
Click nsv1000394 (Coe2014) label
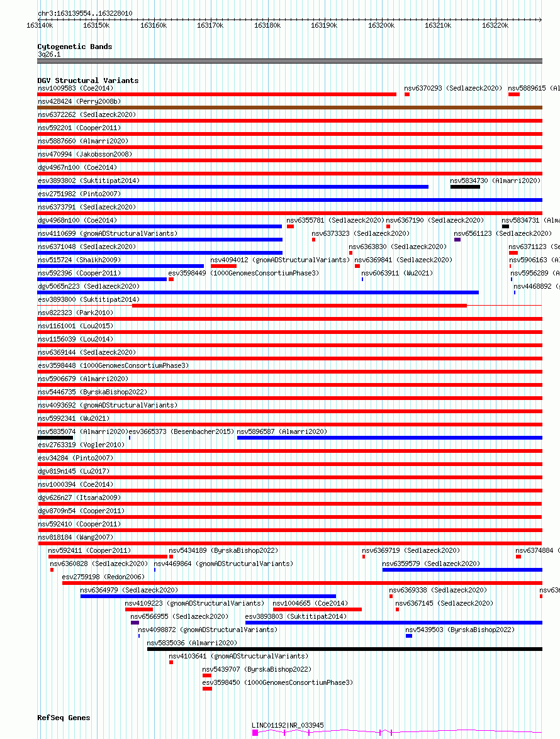coord(76,484)
